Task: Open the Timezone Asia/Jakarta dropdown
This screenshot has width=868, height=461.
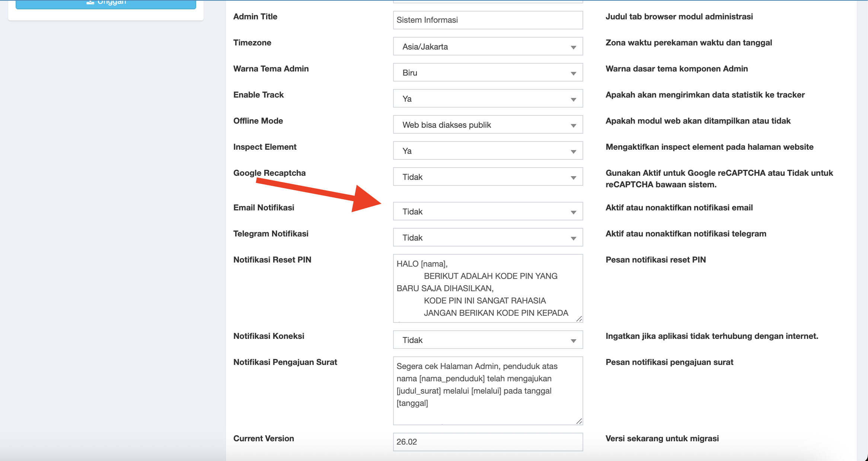Action: pyautogui.click(x=488, y=47)
